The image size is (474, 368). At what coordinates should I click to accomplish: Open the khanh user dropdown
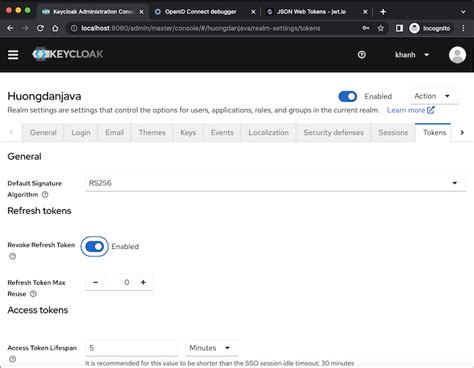412,55
